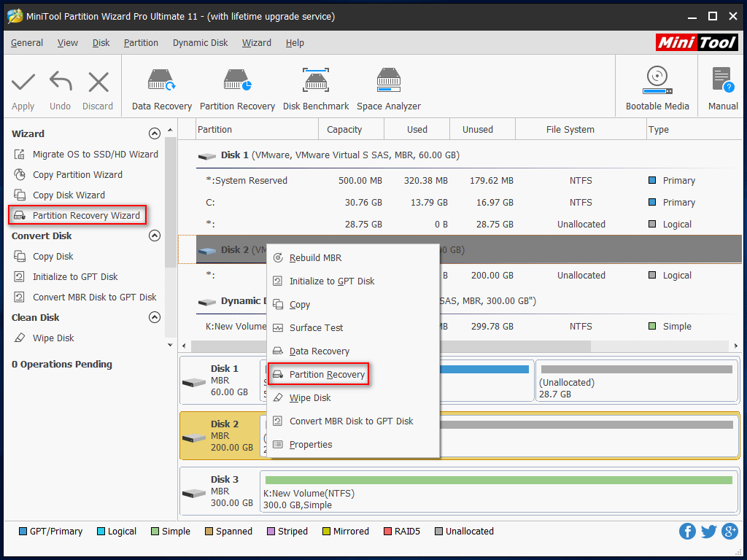Click (Unallocated) 28.7 GB block on Disk 1
Screen dimensions: 747x560
click(x=637, y=381)
